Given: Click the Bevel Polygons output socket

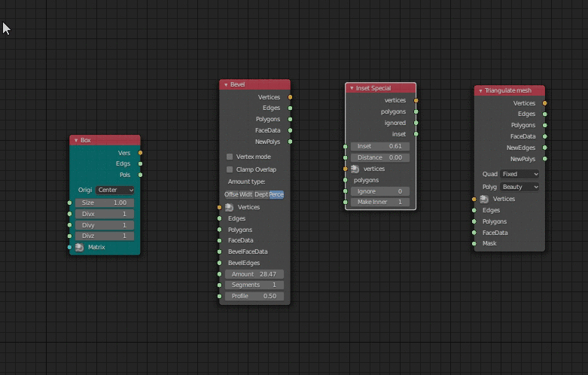Looking at the screenshot, I should point(291,119).
